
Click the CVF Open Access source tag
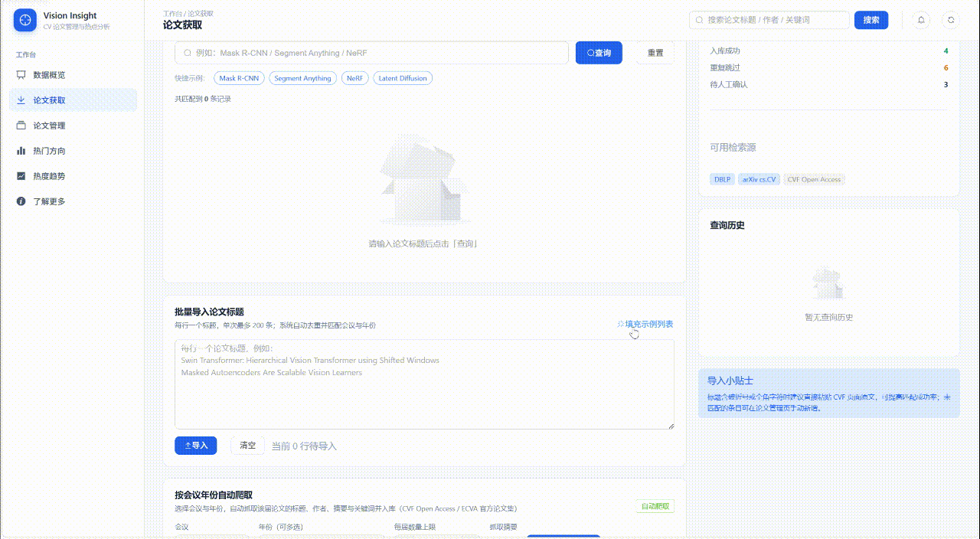(814, 179)
